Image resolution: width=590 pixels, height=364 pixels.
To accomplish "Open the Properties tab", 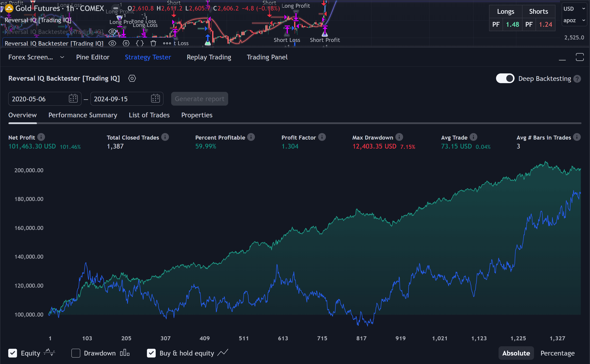I will tap(197, 115).
